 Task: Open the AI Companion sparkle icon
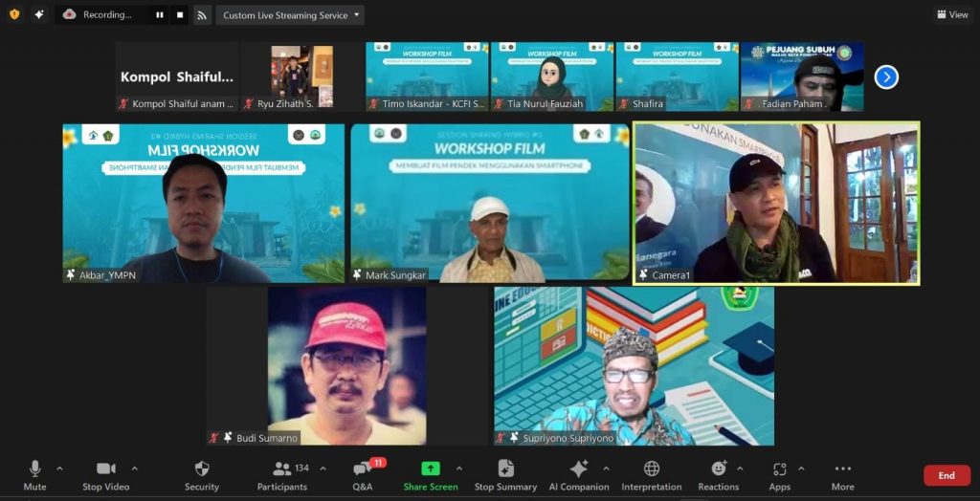578,468
